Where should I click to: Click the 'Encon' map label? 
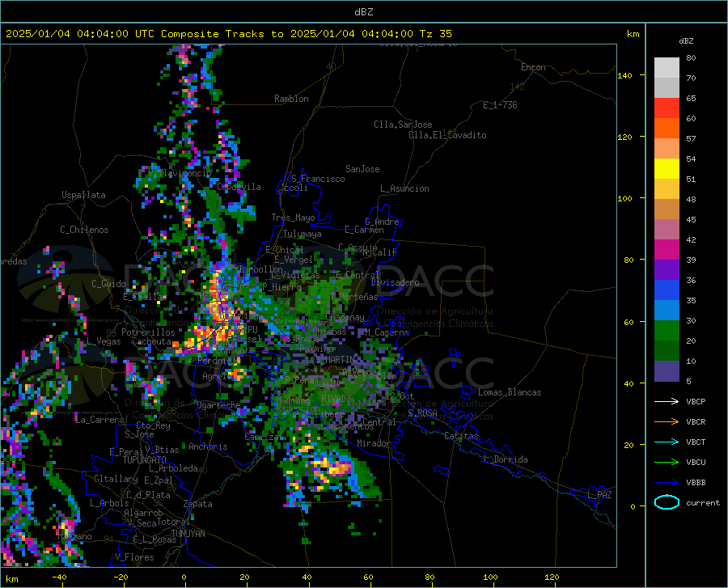533,67
